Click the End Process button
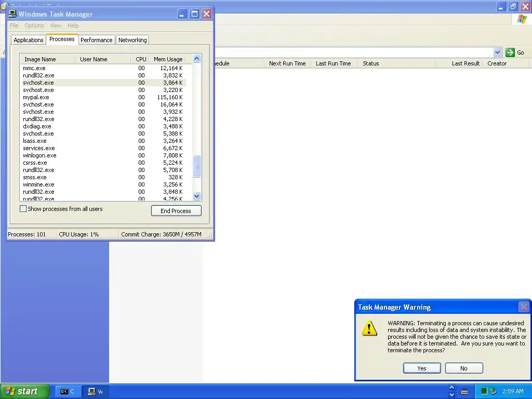This screenshot has width=532, height=399. click(176, 211)
